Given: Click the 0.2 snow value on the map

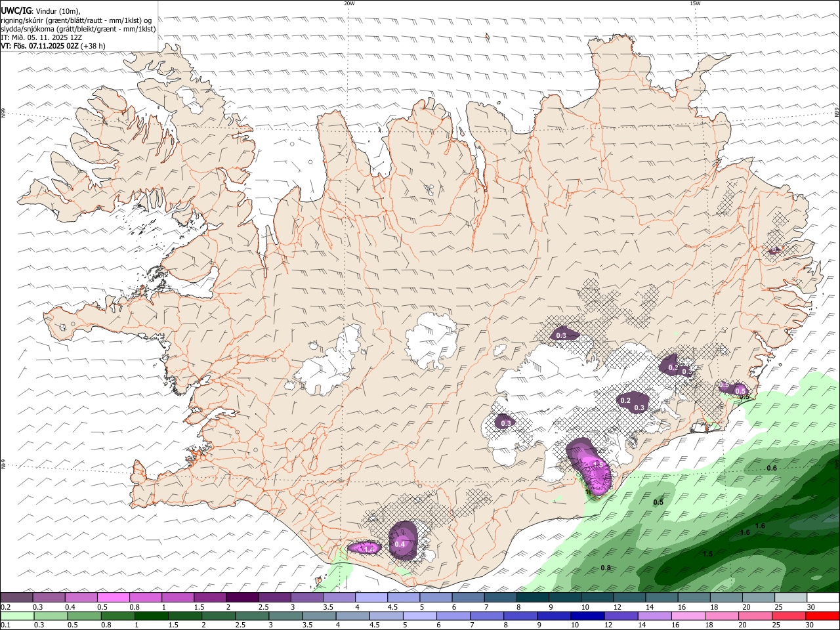Looking at the screenshot, I should click(x=625, y=400).
